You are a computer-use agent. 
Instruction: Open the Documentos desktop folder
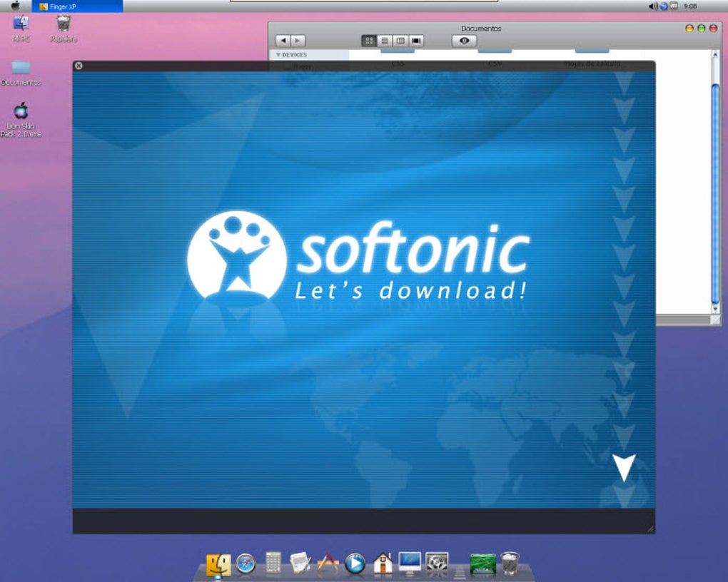(x=21, y=73)
